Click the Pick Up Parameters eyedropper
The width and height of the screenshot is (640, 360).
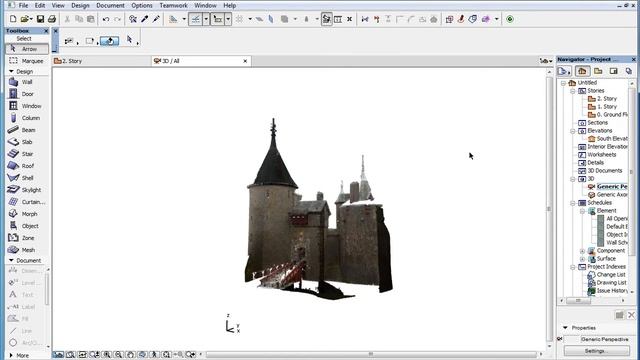[144, 19]
